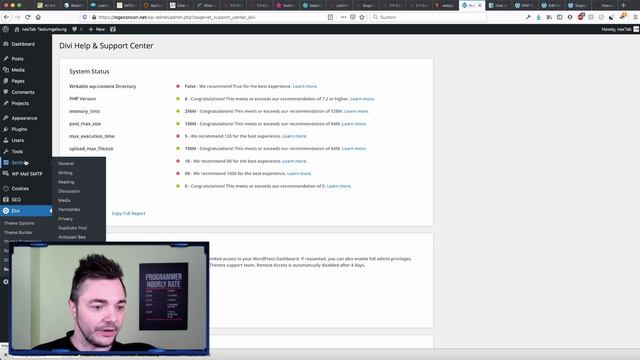Click Learn more for PHP Version
Viewport: 640px width, 360px height.
(362, 99)
